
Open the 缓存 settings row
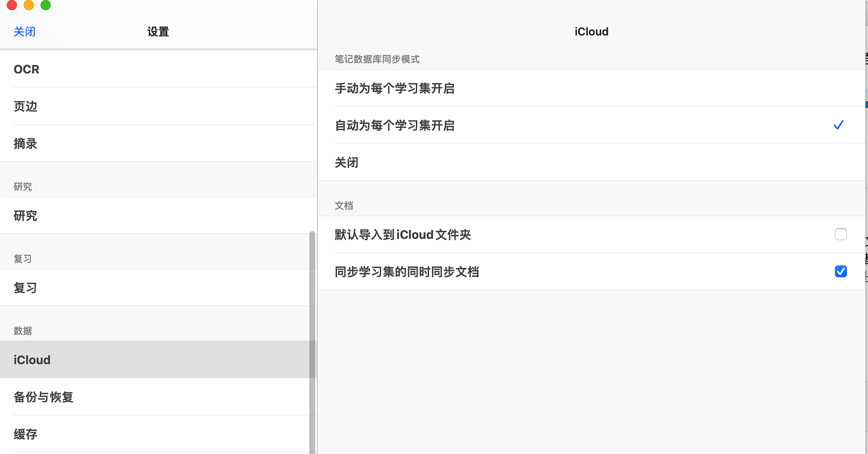coord(158,434)
